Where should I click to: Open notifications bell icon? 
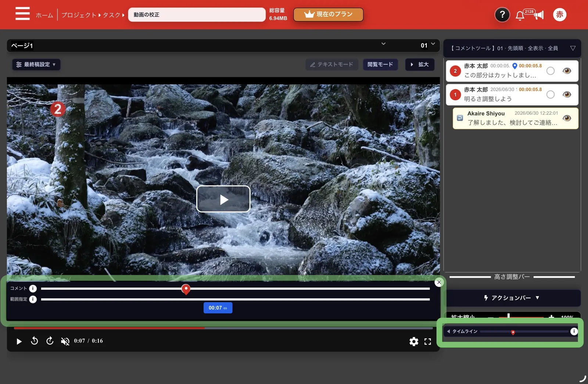pos(520,15)
